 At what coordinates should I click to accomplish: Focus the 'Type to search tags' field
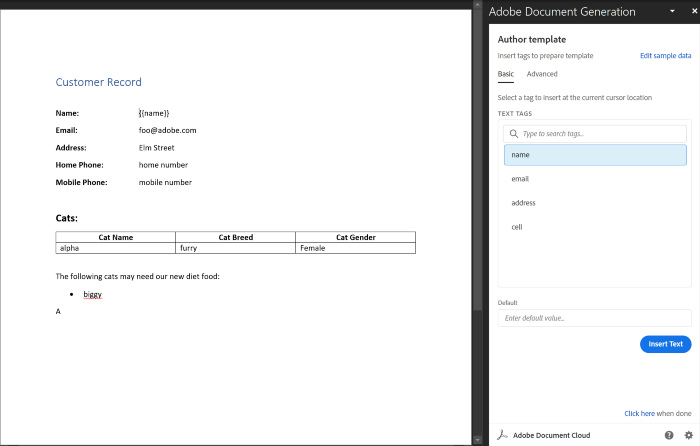coord(600,134)
